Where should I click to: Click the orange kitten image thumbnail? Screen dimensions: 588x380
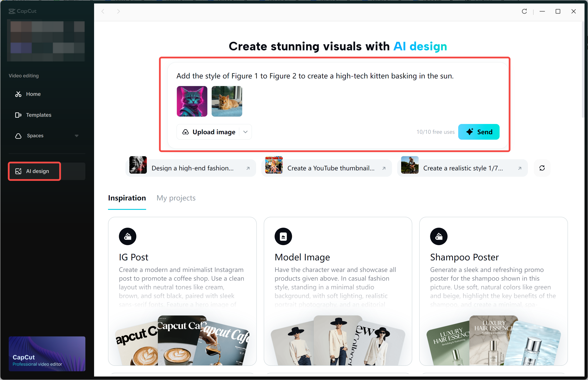coord(227,101)
